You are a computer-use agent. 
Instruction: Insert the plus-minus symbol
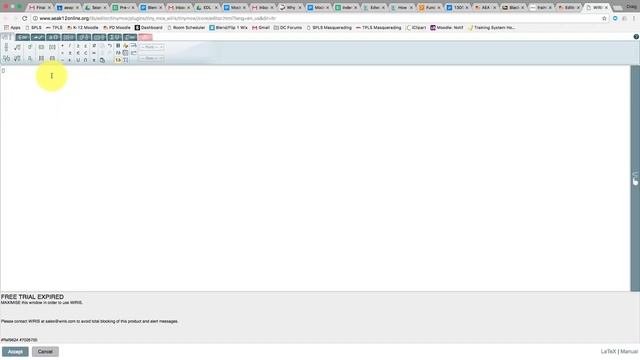(x=70, y=53)
